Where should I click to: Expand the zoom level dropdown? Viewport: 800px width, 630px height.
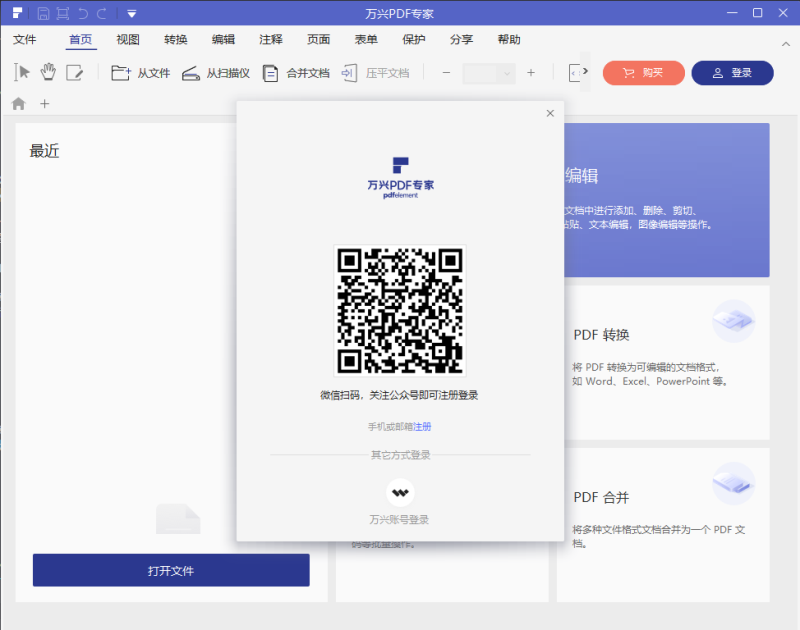506,73
